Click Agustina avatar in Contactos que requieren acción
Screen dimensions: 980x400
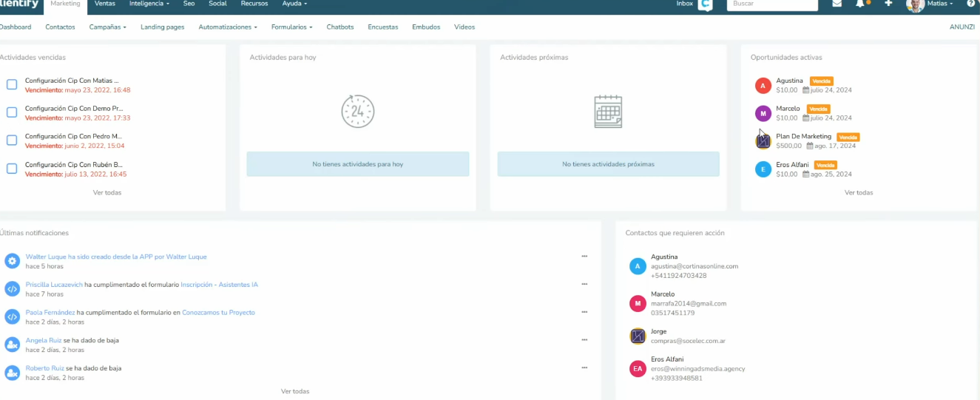[638, 266]
